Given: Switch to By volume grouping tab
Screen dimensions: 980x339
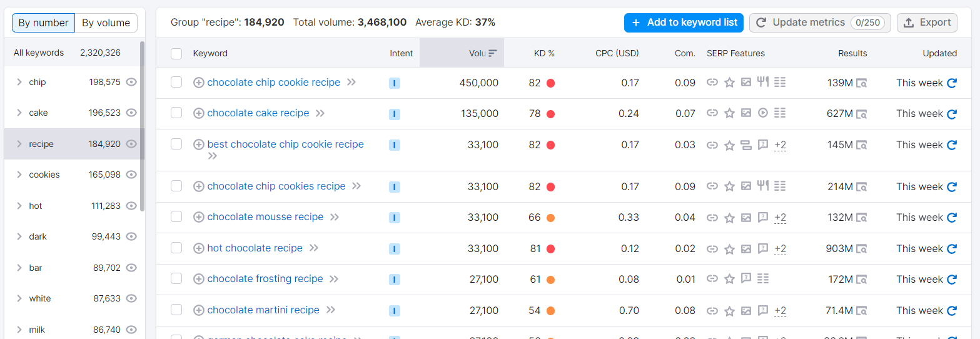Looking at the screenshot, I should click(106, 23).
